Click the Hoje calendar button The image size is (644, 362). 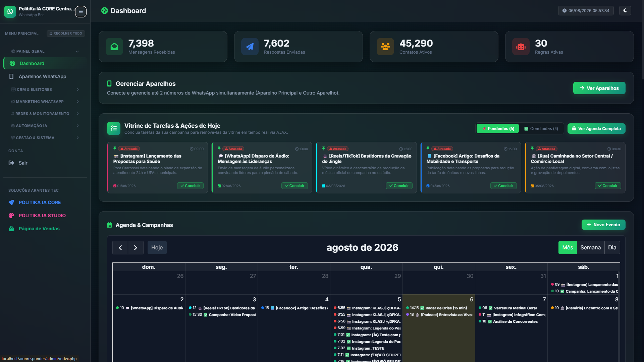pyautogui.click(x=157, y=247)
